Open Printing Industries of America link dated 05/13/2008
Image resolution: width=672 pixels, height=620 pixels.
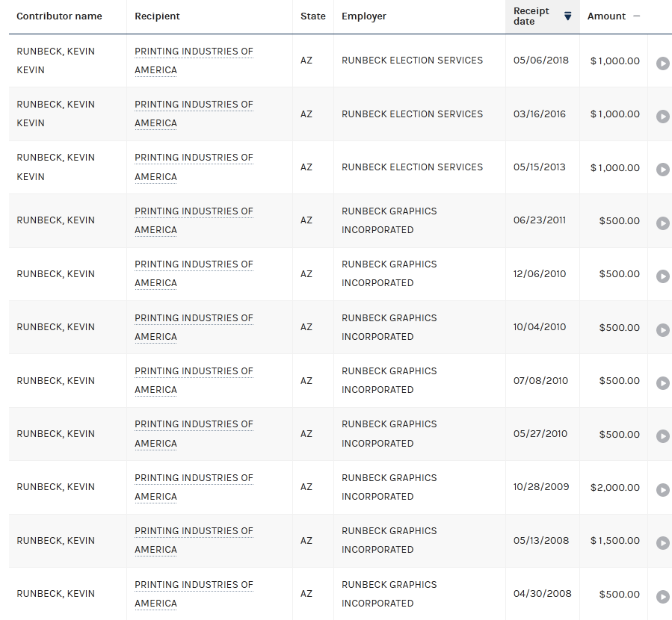point(194,540)
